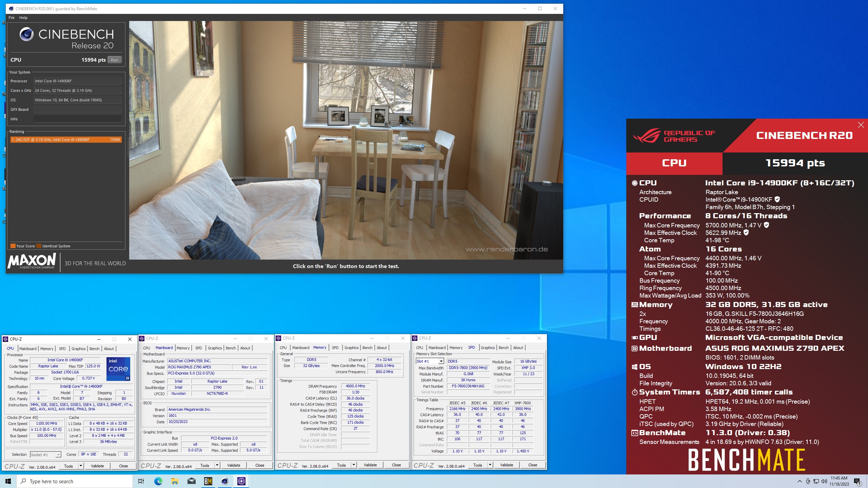This screenshot has width=868, height=488.
Task: Open the Mail app from the taskbar
Action: 191,481
